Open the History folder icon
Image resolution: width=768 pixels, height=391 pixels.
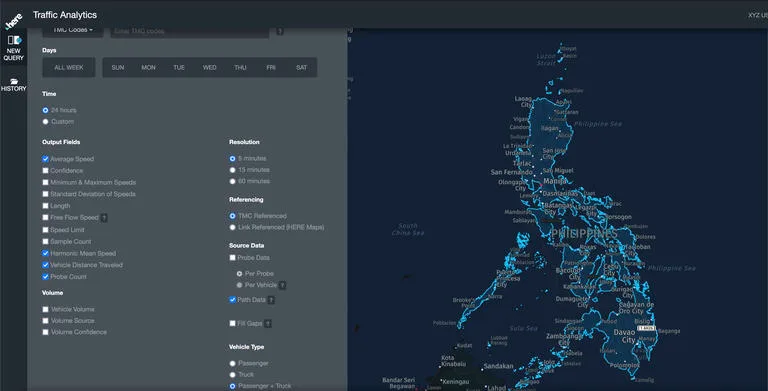[14, 81]
